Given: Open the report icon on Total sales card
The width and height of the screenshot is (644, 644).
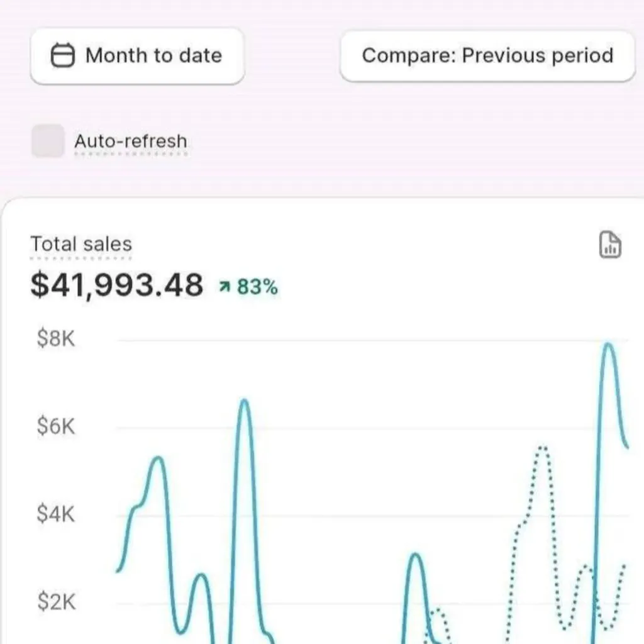Looking at the screenshot, I should pyautogui.click(x=609, y=245).
